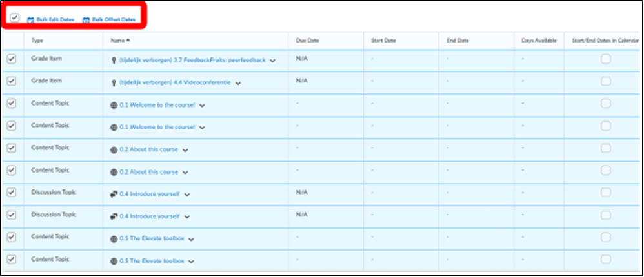Open the 4.4 Videoconferentie link
The height and width of the screenshot is (277, 644).
(x=175, y=82)
